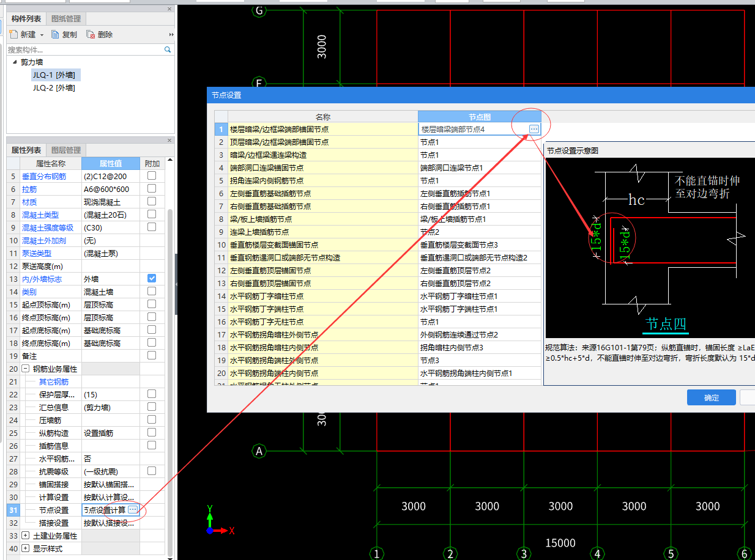Screen dimensions: 755x560
Task: Select row 端部洞口连梁锚固节点
Action: pyautogui.click(x=323, y=168)
